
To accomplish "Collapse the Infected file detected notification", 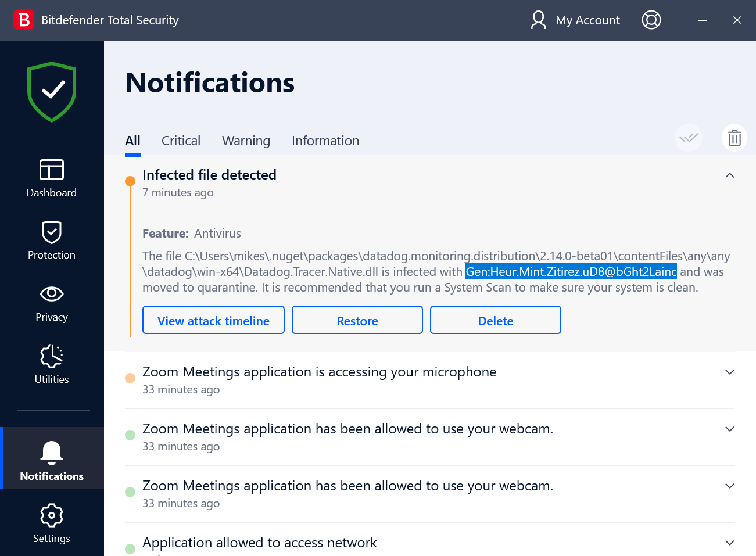I will tap(729, 175).
